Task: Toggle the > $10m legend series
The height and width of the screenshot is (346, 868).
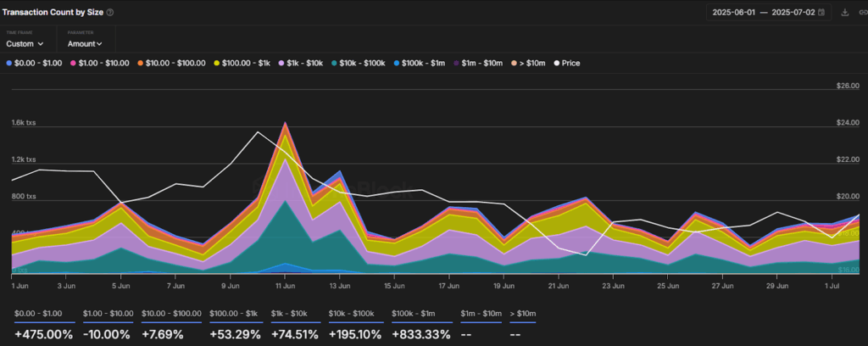Action: [529, 63]
